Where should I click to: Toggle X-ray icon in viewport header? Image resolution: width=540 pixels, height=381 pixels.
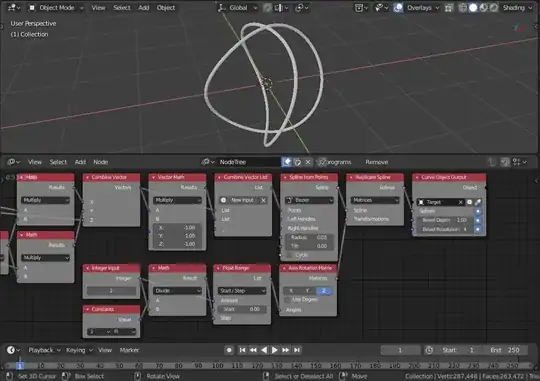[448, 8]
